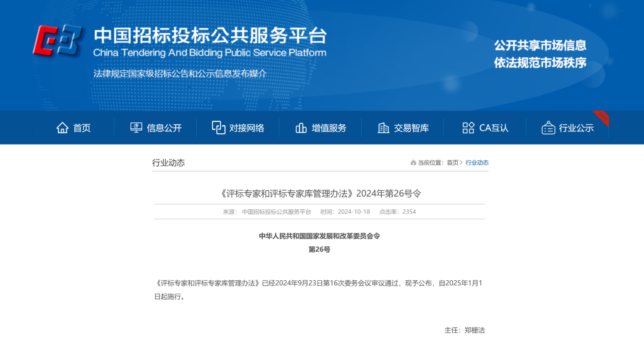
Task: Click the 依法规范市场秩序 slogan
Action: point(540,63)
